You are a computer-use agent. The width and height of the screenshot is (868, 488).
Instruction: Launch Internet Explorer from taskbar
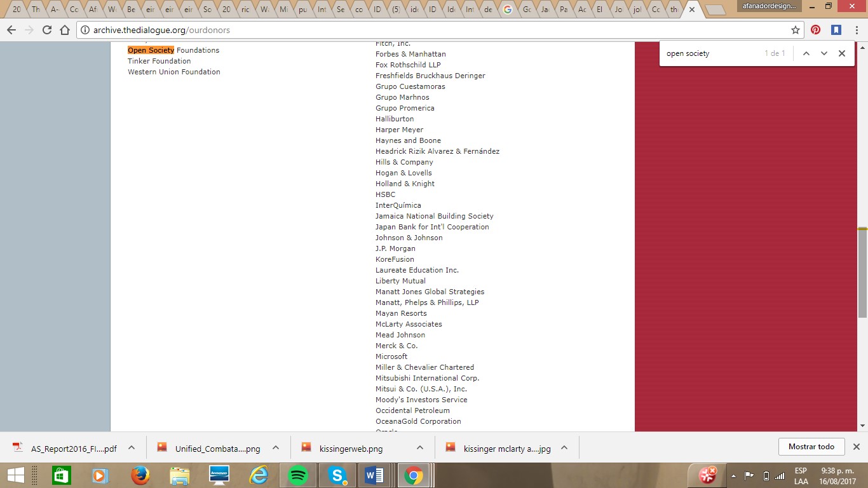point(259,475)
